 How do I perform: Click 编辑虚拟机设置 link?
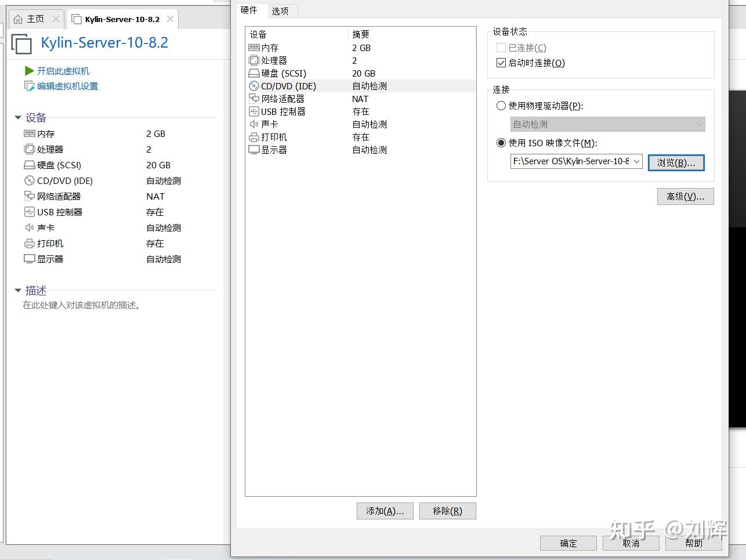(67, 86)
